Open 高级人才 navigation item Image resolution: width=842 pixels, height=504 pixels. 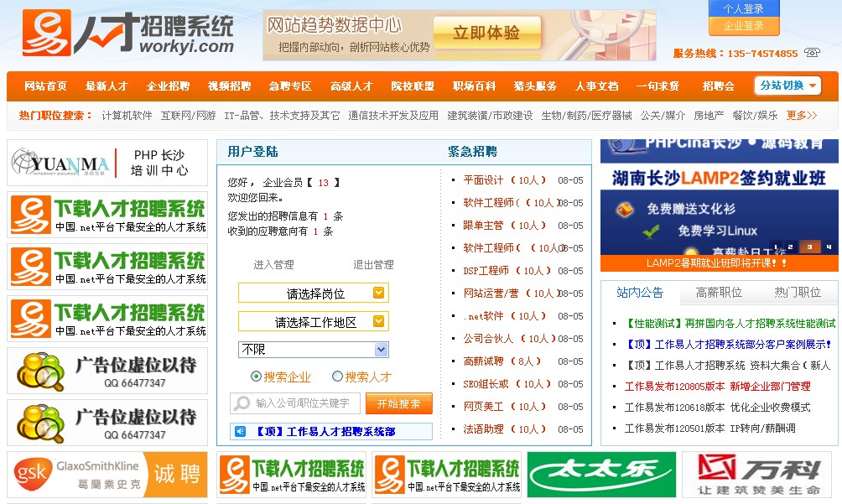tap(351, 86)
